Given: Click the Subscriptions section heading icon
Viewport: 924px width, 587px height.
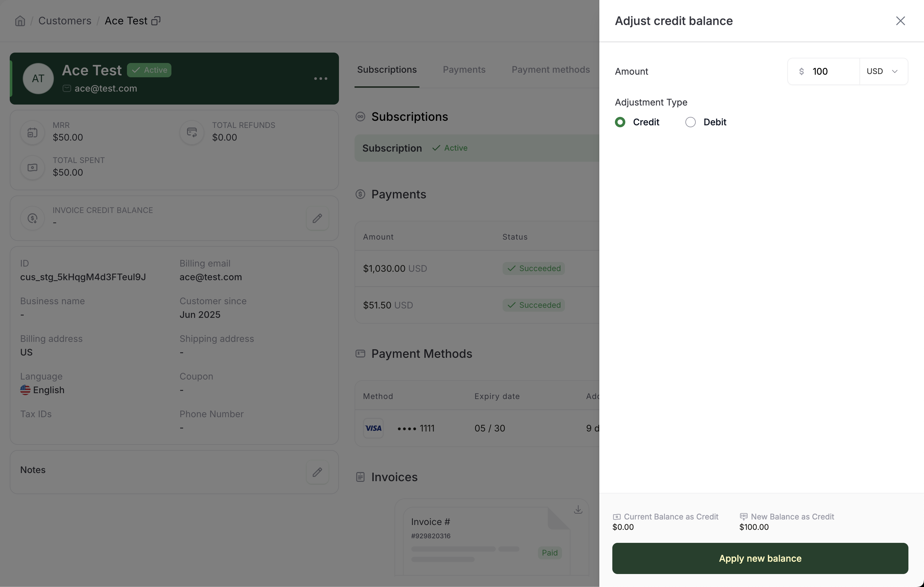Looking at the screenshot, I should 360,117.
